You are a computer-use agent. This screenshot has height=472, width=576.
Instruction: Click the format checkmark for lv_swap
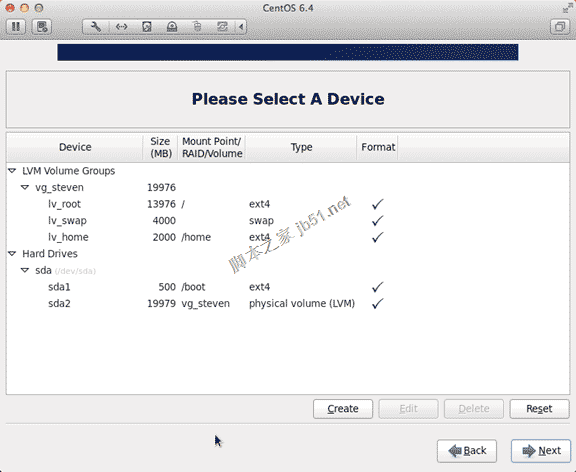pos(377,220)
